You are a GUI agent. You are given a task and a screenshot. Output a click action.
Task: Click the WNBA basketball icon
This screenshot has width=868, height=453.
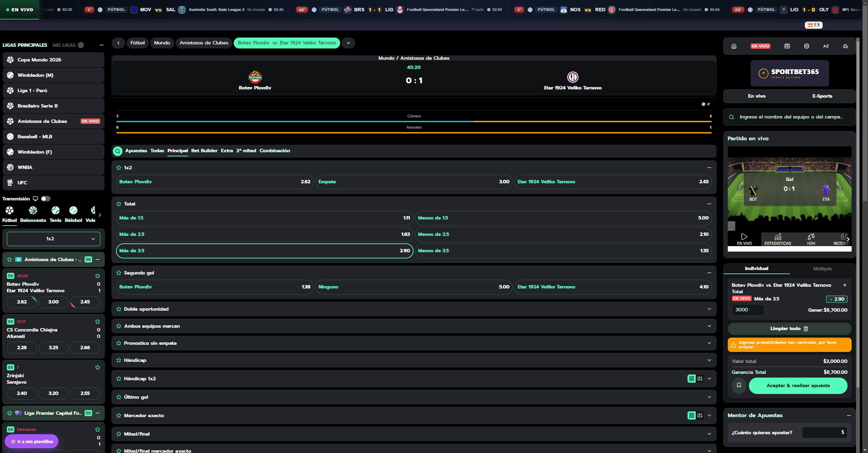pos(10,167)
